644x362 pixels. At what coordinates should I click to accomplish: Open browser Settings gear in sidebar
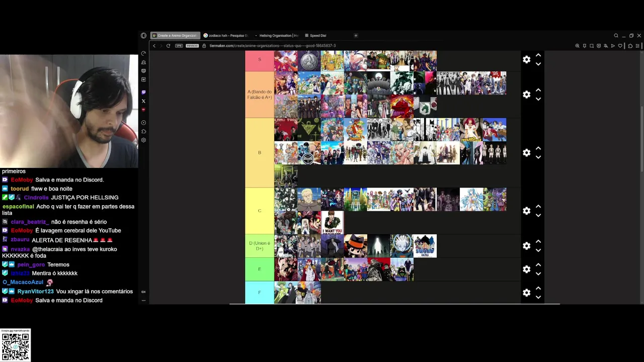(143, 140)
